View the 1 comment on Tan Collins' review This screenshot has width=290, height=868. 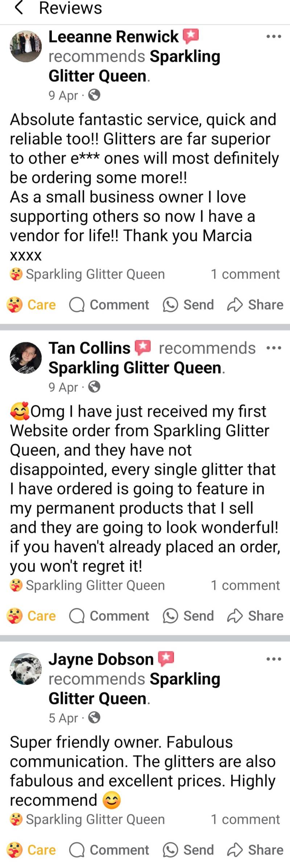pyautogui.click(x=245, y=585)
